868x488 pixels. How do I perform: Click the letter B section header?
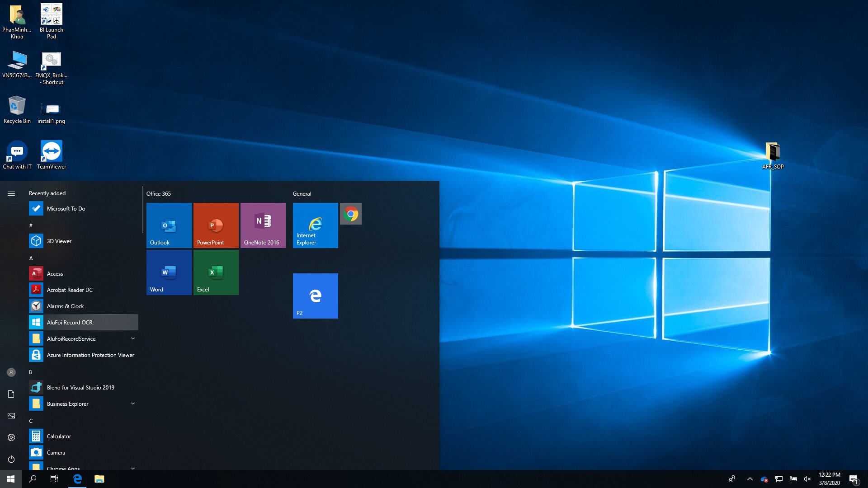pyautogui.click(x=31, y=372)
